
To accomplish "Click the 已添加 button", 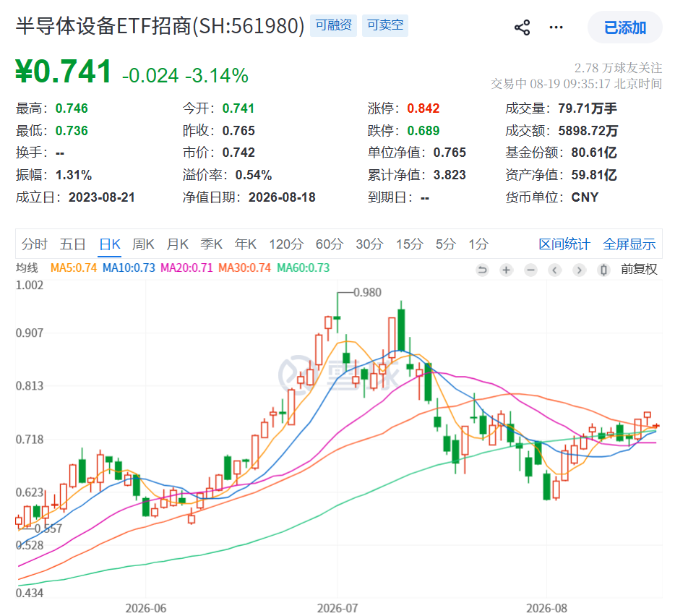I will (624, 27).
